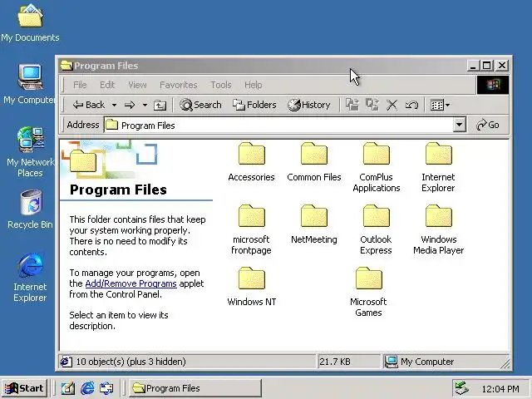The image size is (532, 399).
Task: Select the Microsoft Games folder
Action: 368,292
